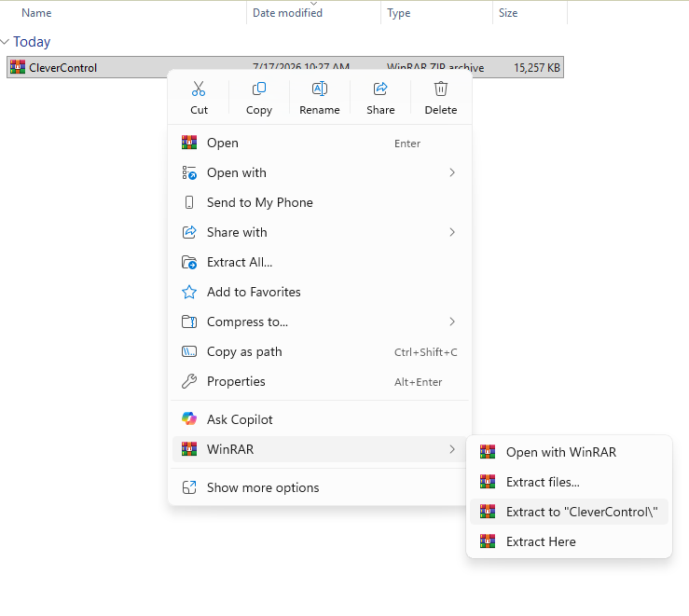Click the CleverControl archive file icon
689x616 pixels.
tap(18, 67)
